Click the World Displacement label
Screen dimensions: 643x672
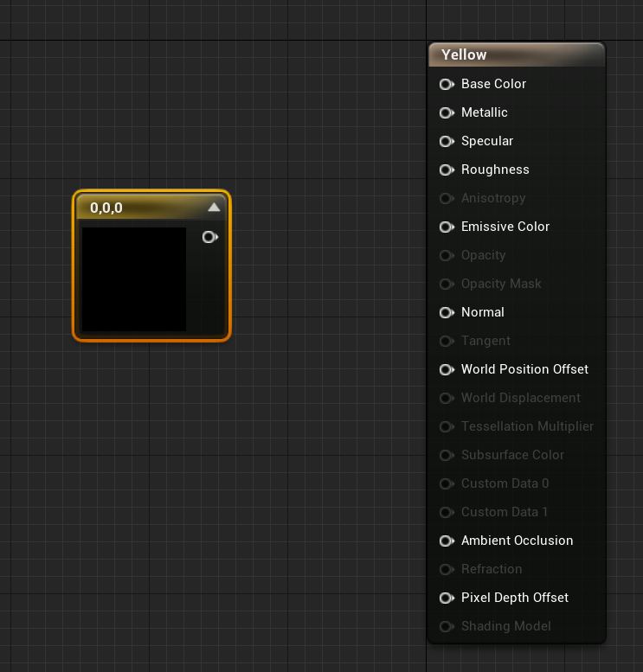(521, 398)
